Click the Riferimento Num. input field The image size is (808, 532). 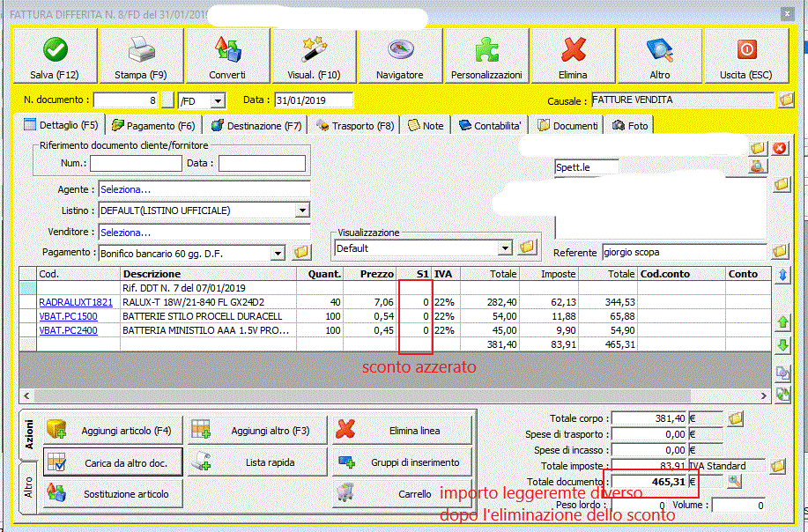[x=136, y=163]
